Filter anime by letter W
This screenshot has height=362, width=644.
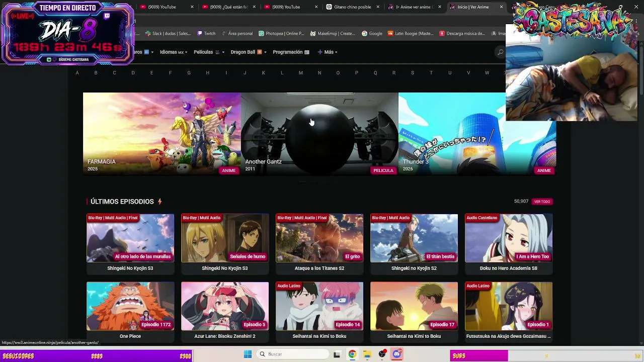(x=487, y=73)
